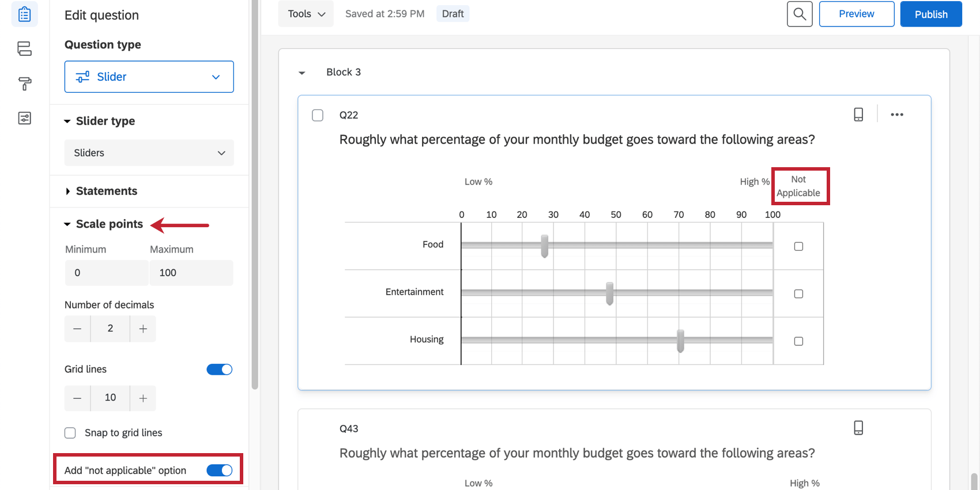Viewport: 980px width, 490px height.
Task: Open the ellipsis menu on question Q22
Action: tap(896, 114)
